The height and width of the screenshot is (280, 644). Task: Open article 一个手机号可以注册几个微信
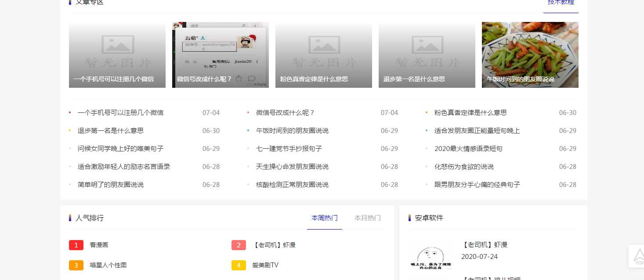pos(121,112)
